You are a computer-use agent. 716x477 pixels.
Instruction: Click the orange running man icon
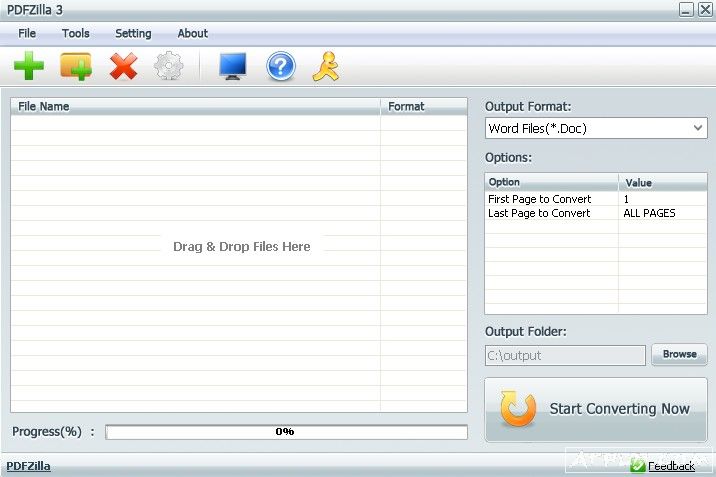[x=326, y=67]
